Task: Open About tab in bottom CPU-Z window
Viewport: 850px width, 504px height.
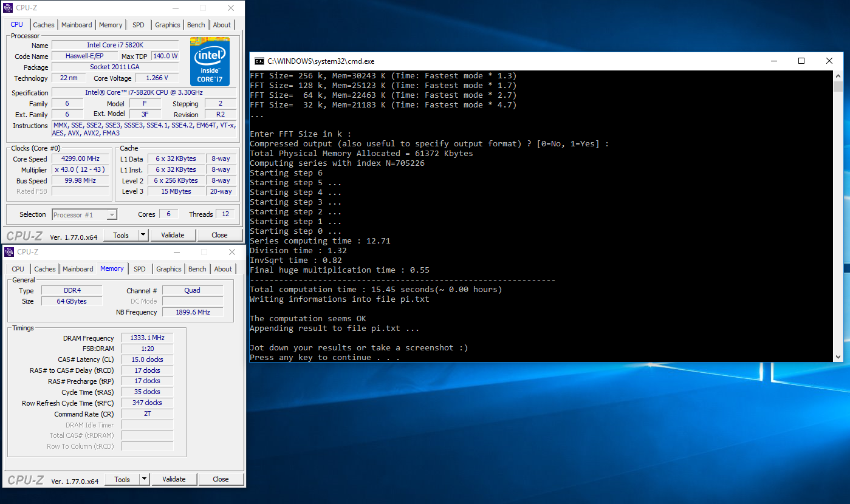Action: pyautogui.click(x=223, y=269)
